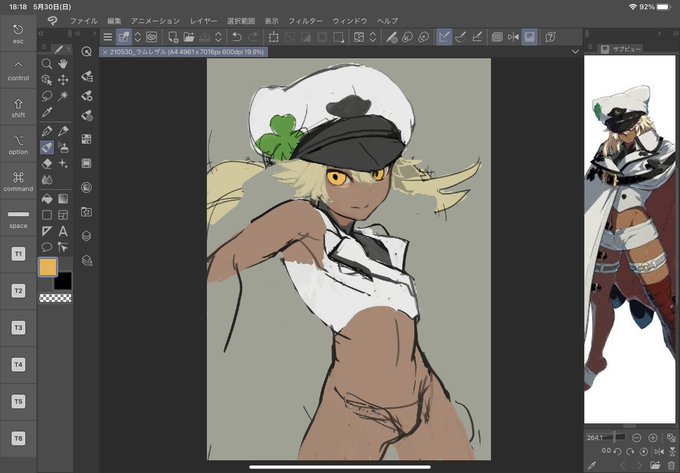This screenshot has width=680, height=473.
Task: Select the pen tool
Action: [47, 131]
